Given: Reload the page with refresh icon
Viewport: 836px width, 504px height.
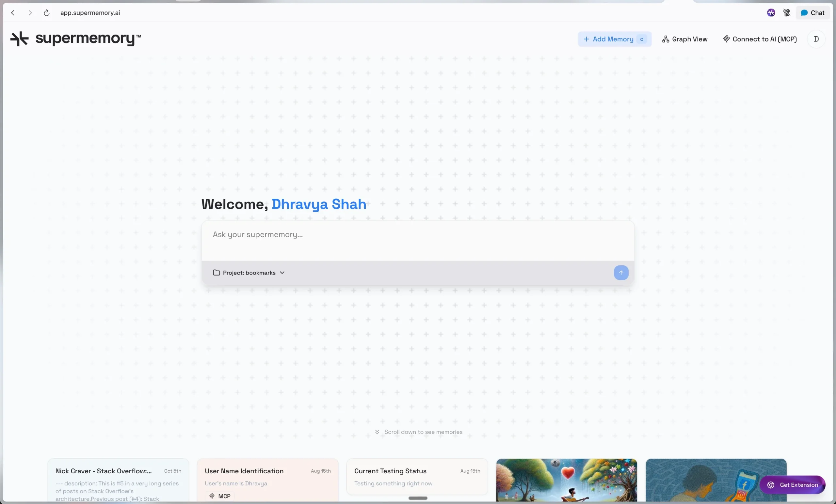Looking at the screenshot, I should [x=46, y=13].
